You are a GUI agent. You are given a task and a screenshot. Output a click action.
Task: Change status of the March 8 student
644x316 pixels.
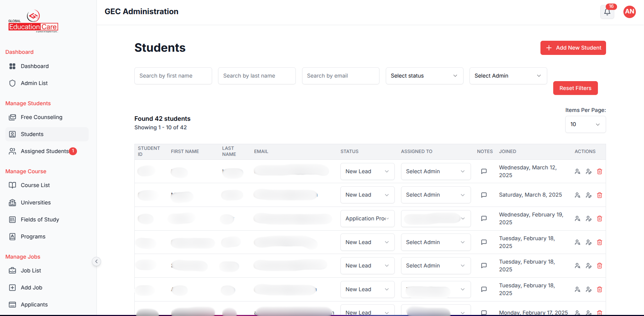(x=367, y=195)
